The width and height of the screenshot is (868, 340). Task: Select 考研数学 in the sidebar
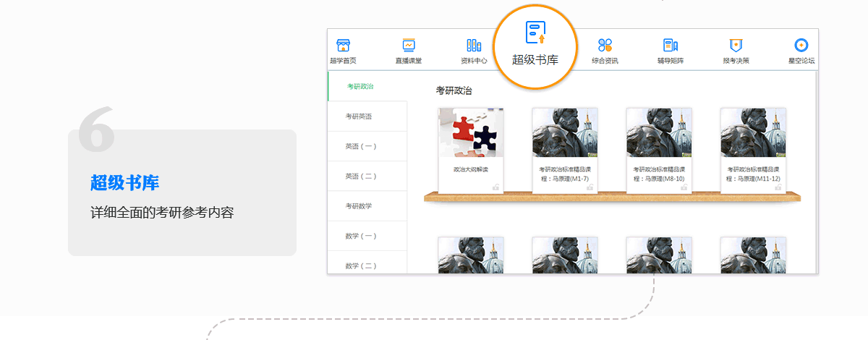tap(359, 206)
